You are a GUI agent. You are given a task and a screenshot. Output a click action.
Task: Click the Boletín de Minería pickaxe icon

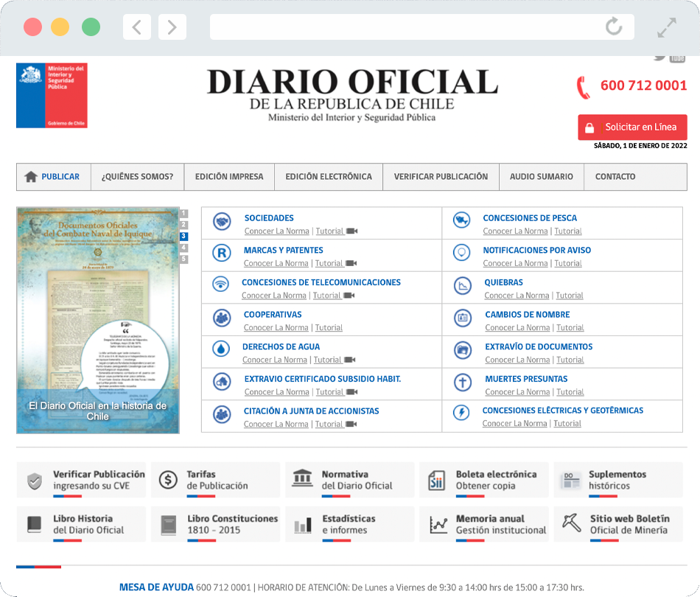point(572,523)
